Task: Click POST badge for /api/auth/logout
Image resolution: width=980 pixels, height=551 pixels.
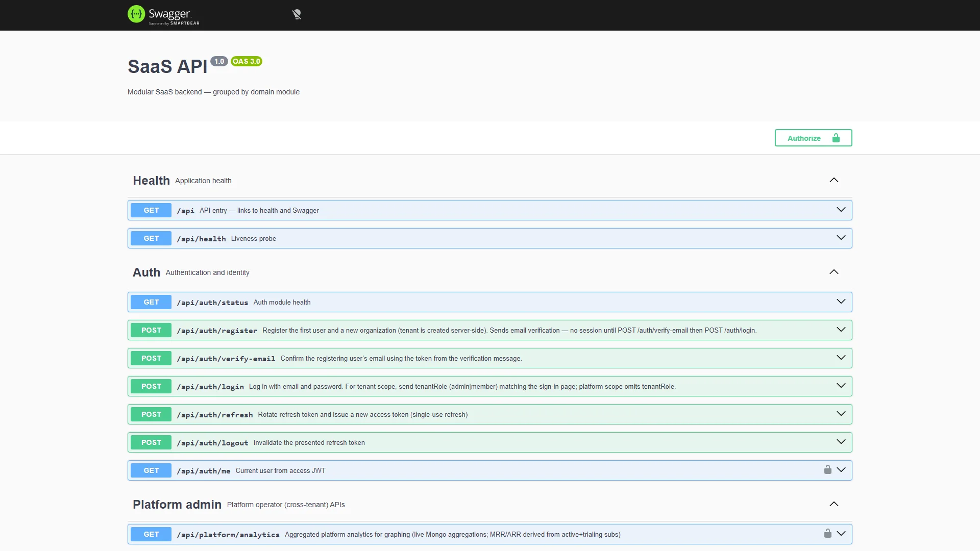Action: (151, 442)
